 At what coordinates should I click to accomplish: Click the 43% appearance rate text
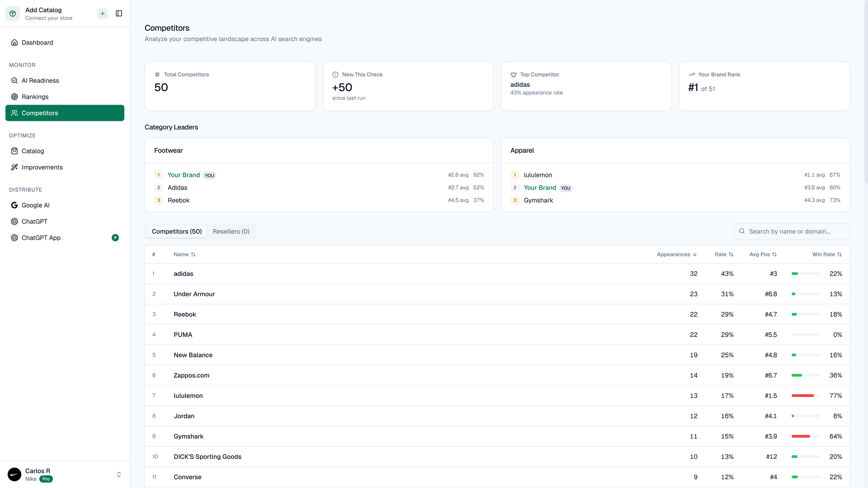pos(536,93)
